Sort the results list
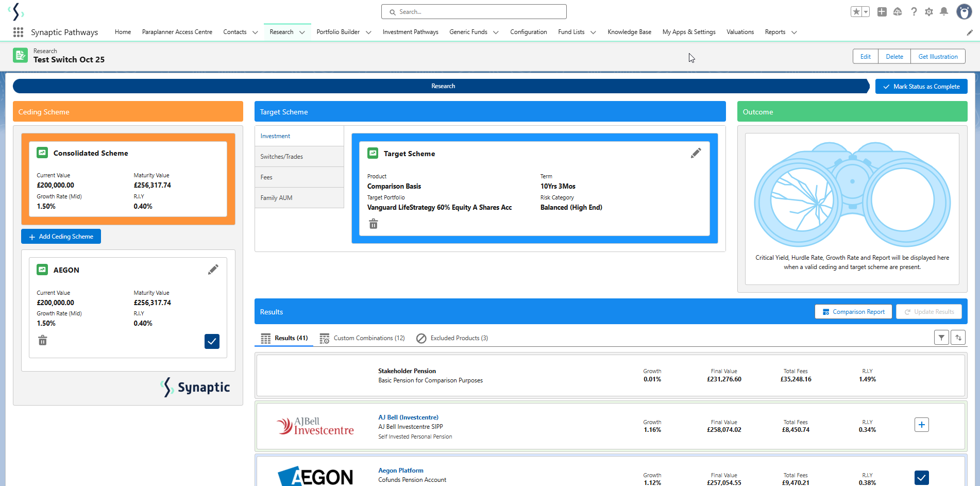 [x=958, y=338]
